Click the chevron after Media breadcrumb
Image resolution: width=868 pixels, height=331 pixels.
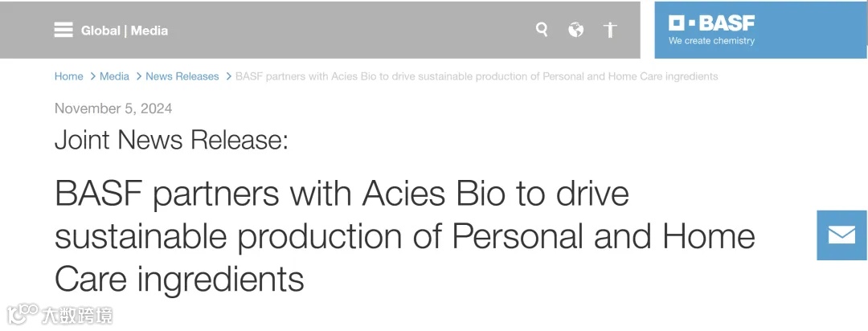click(x=138, y=76)
